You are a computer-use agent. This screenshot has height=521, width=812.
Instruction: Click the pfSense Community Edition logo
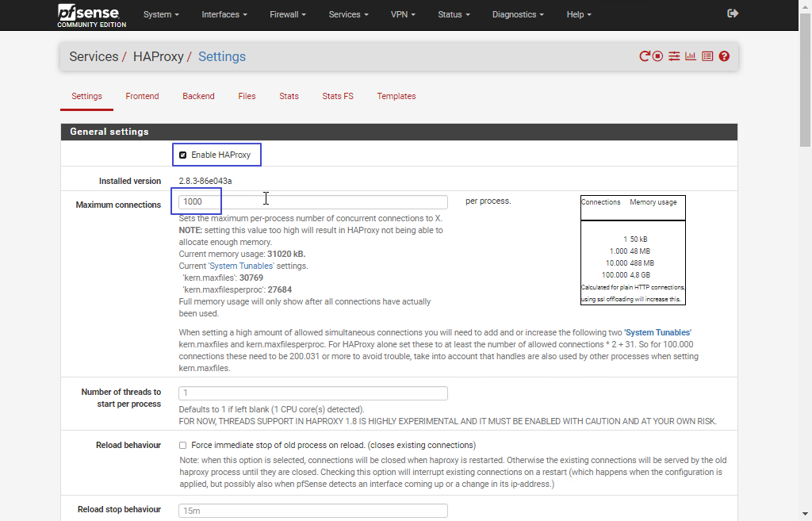(92, 15)
